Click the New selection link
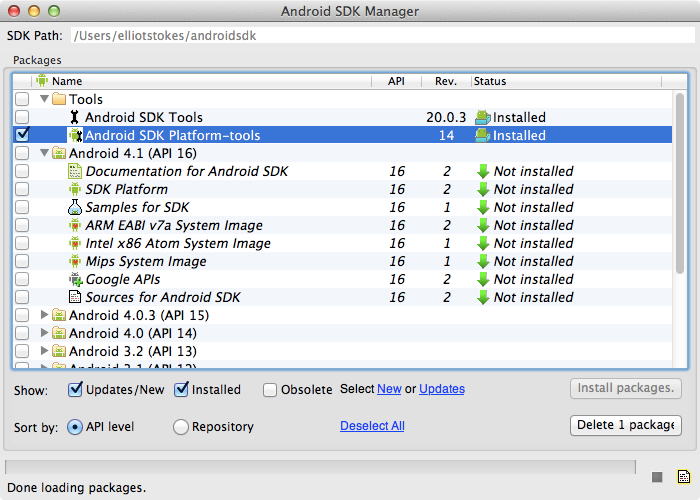The height and width of the screenshot is (500, 700). [389, 389]
